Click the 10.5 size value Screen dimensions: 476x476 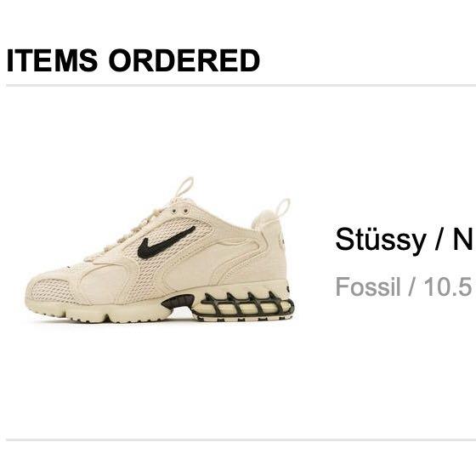(x=448, y=287)
